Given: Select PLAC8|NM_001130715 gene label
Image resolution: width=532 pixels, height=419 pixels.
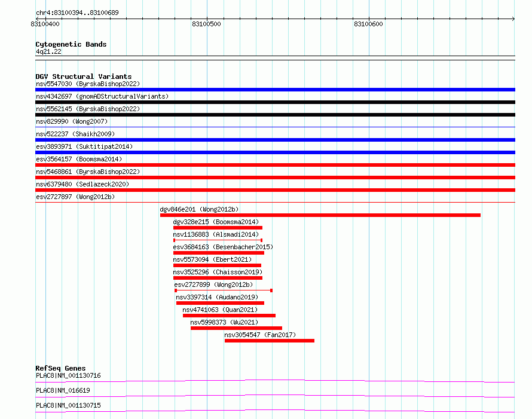Looking at the screenshot, I should 68,405.
